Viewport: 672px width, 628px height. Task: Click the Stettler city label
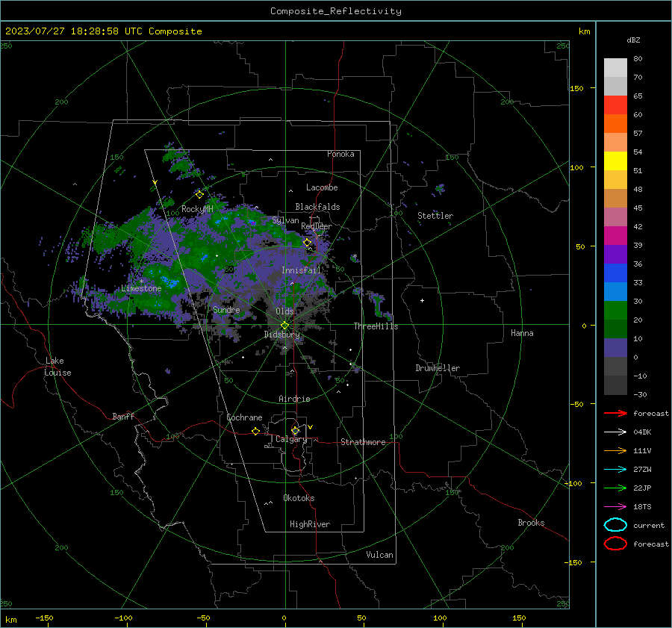pos(435,216)
